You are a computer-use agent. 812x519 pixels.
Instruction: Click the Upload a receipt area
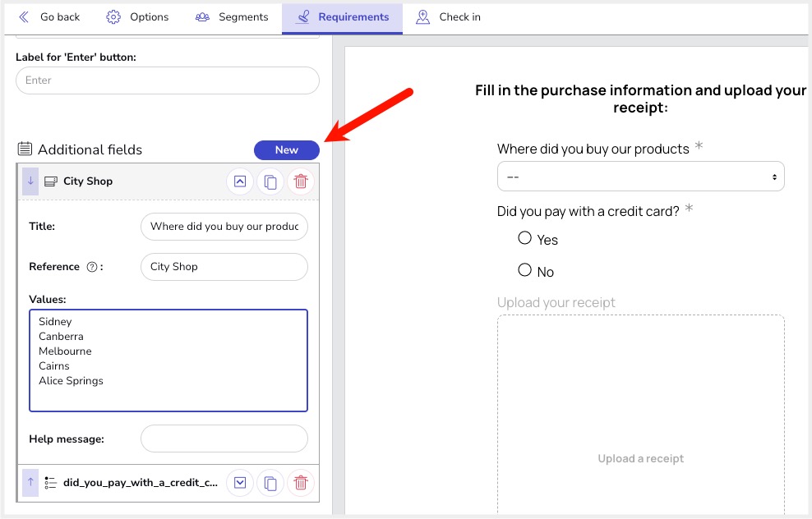click(x=640, y=458)
